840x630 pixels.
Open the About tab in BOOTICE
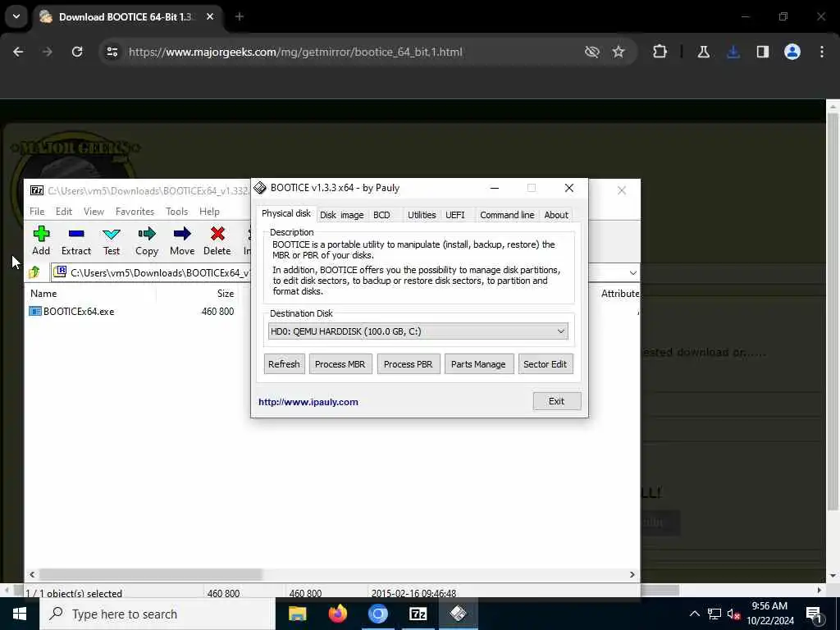tap(556, 215)
